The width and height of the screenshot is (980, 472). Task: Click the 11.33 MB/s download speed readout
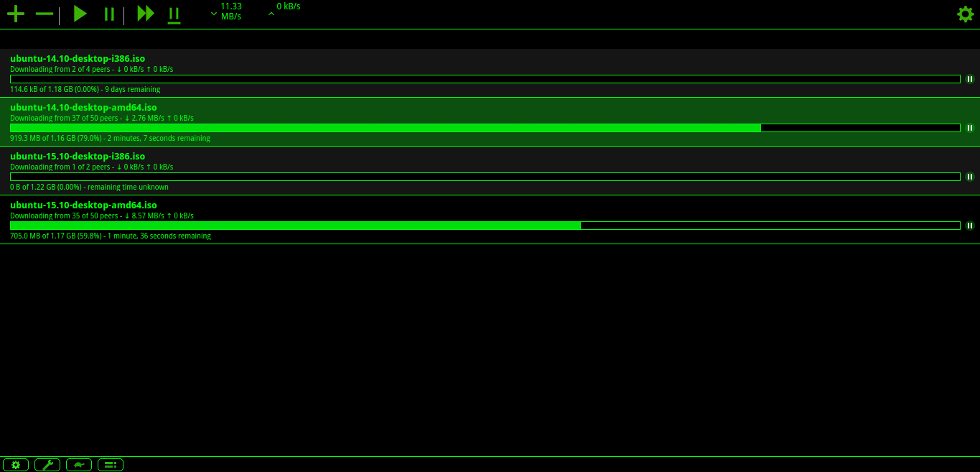[x=231, y=11]
